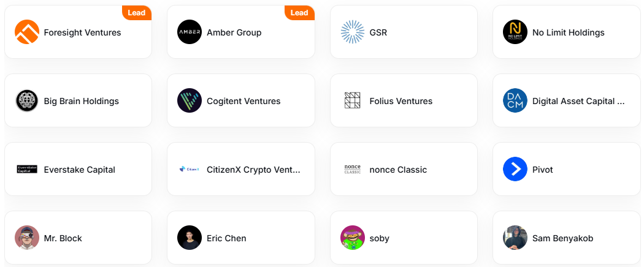Click the No Limit Holdings logo
This screenshot has width=644, height=267.
point(515,32)
